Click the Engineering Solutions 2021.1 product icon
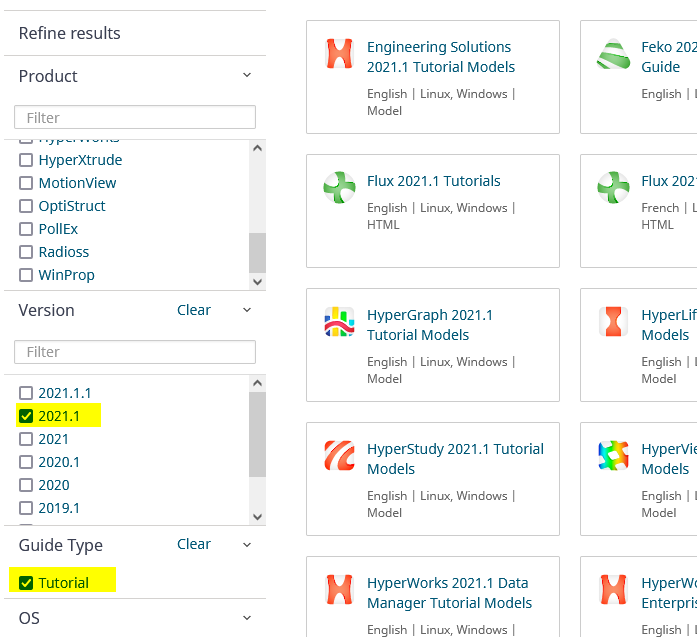The width and height of the screenshot is (697, 637). [339, 54]
